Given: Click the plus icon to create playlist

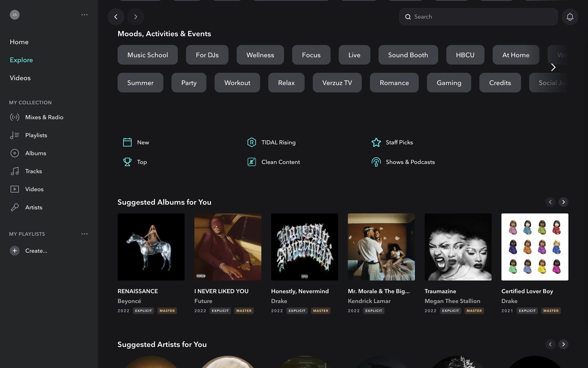Looking at the screenshot, I should (14, 251).
